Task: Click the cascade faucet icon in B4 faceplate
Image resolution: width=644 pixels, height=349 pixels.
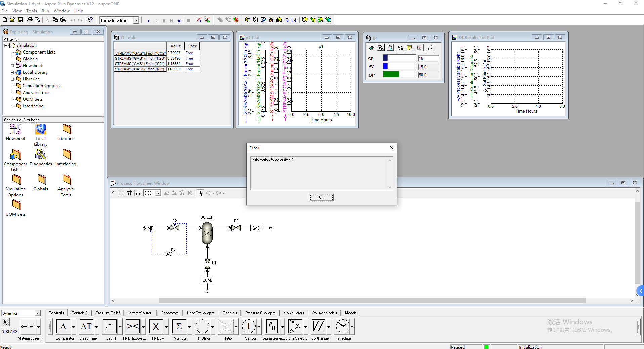Action: (x=390, y=48)
